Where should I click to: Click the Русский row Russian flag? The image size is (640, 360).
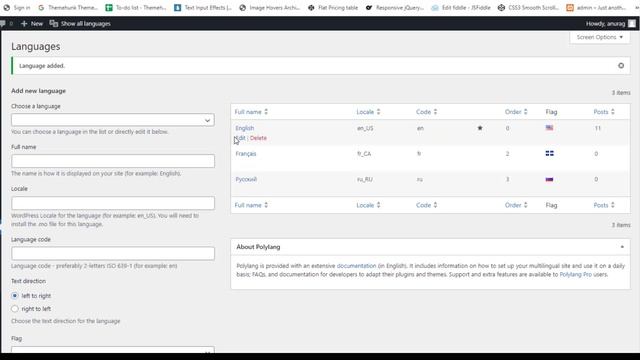[x=549, y=179]
